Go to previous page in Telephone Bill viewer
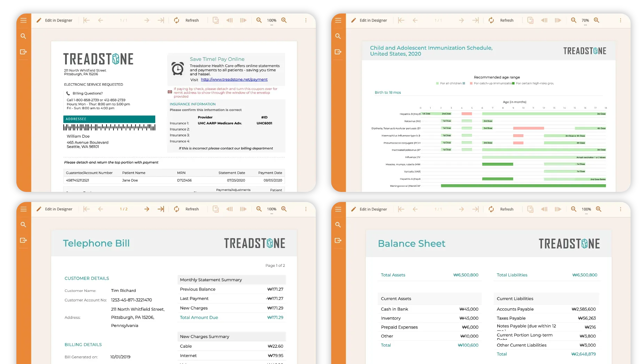Image resolution: width=644 pixels, height=364 pixels. (x=101, y=209)
